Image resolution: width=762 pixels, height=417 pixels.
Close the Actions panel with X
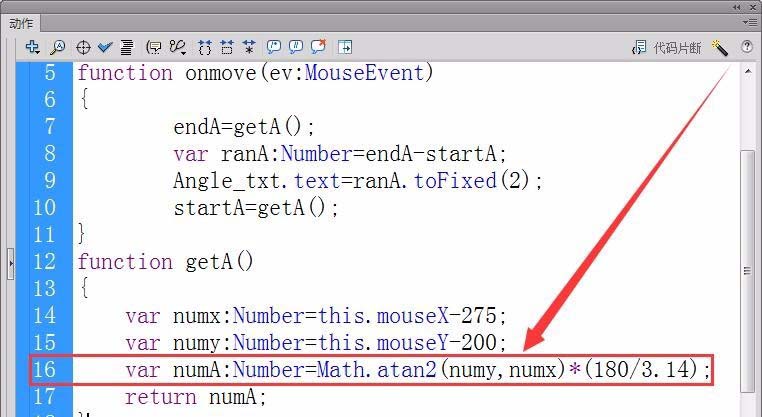tap(753, 6)
